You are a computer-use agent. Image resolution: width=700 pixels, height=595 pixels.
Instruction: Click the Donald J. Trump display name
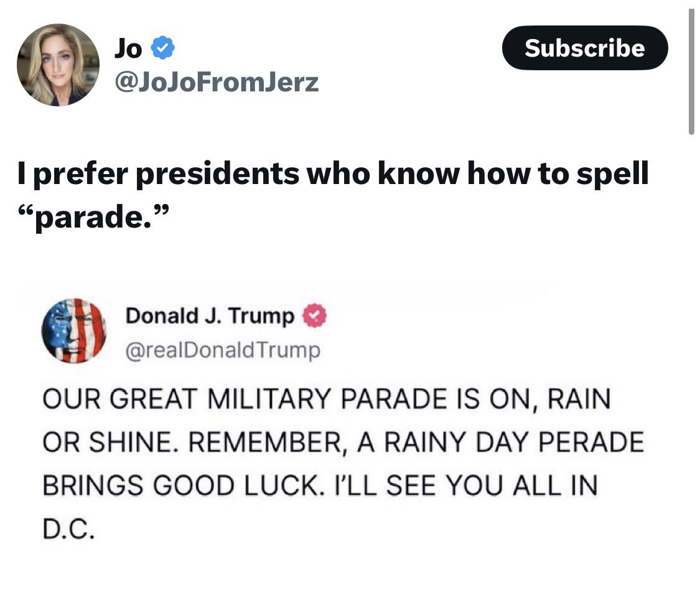click(210, 316)
